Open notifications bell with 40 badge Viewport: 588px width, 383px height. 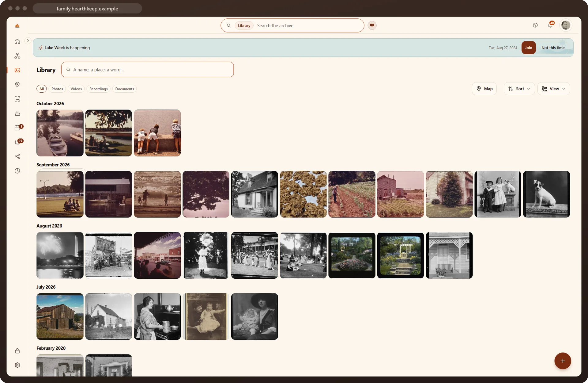click(550, 25)
